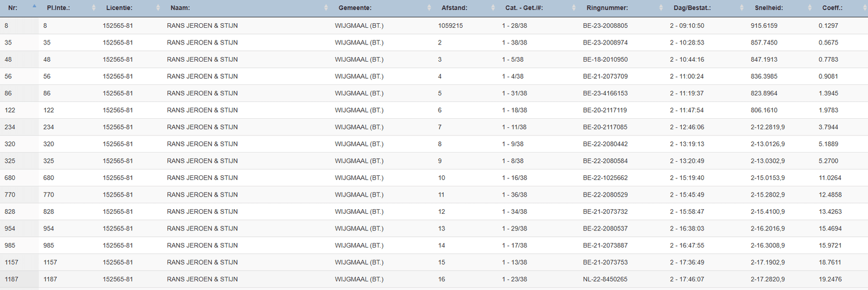Viewport: 868px width, 290px height.
Task: Sort by Snelheid: using its sort icon
Action: click(809, 8)
